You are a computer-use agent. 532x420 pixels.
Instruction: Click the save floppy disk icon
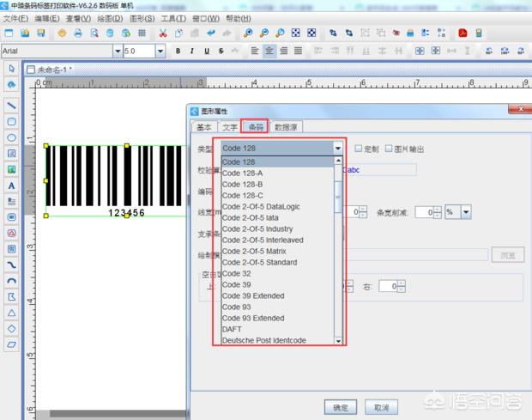pyautogui.click(x=41, y=33)
